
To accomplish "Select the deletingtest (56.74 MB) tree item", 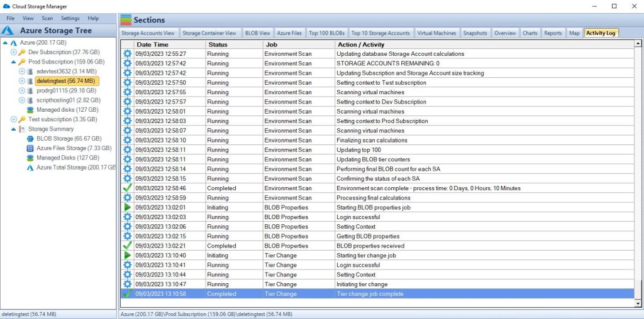I will click(x=67, y=81).
